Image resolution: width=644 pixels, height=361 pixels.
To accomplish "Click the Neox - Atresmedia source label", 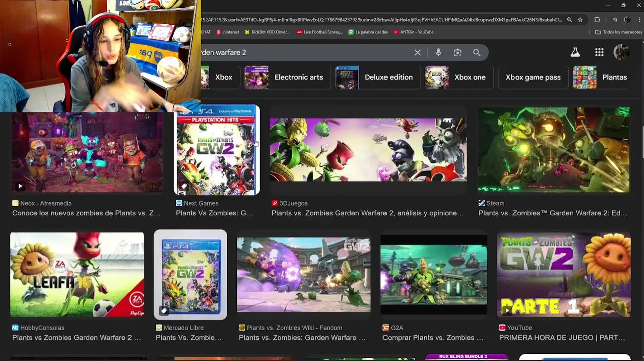I will (x=42, y=203).
